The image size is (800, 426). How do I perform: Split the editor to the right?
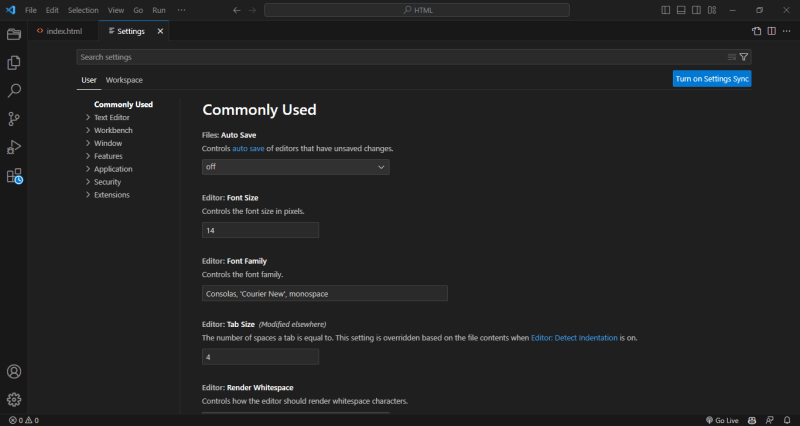coord(771,31)
